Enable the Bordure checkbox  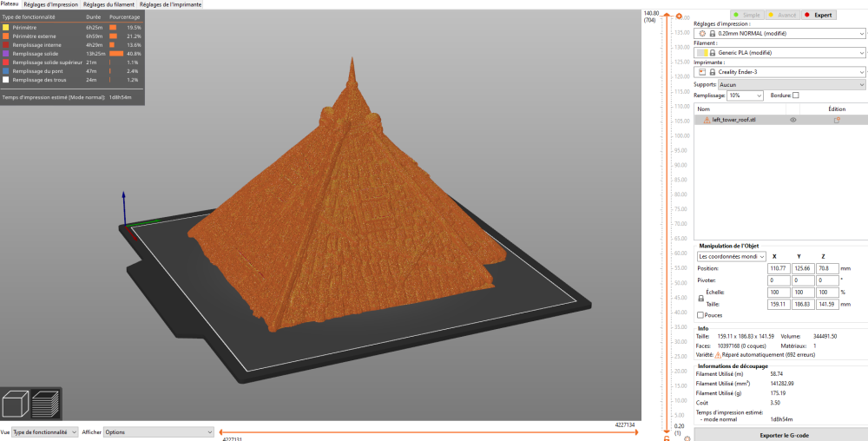coord(795,95)
